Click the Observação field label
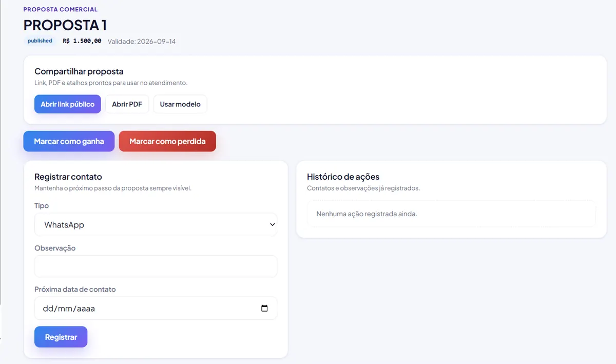 coord(55,248)
